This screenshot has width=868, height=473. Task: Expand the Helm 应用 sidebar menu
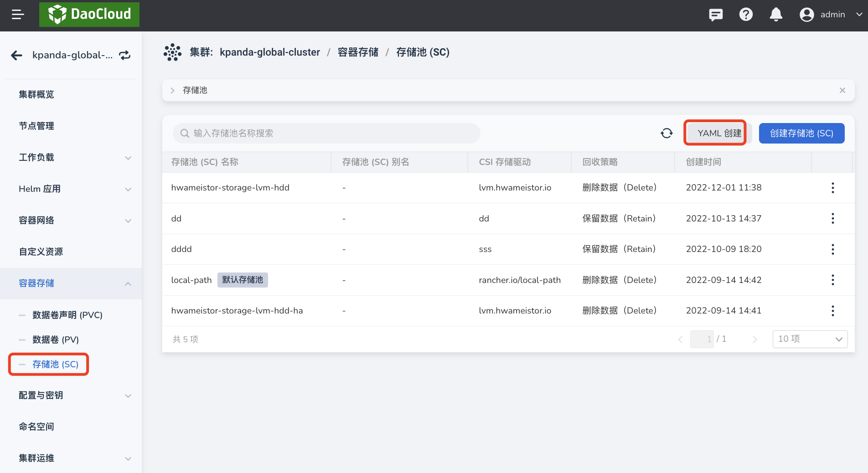tap(71, 189)
